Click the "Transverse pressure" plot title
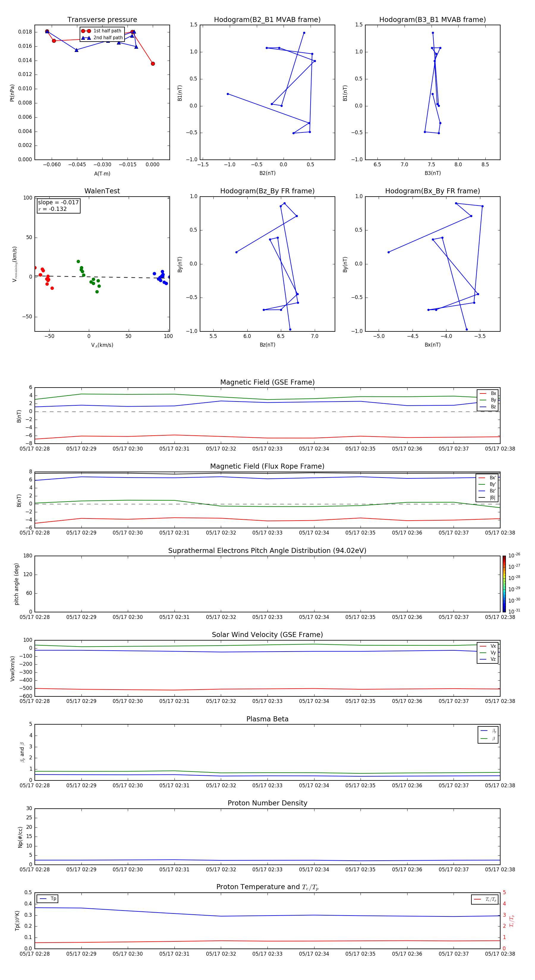The image size is (535, 980). point(102,19)
